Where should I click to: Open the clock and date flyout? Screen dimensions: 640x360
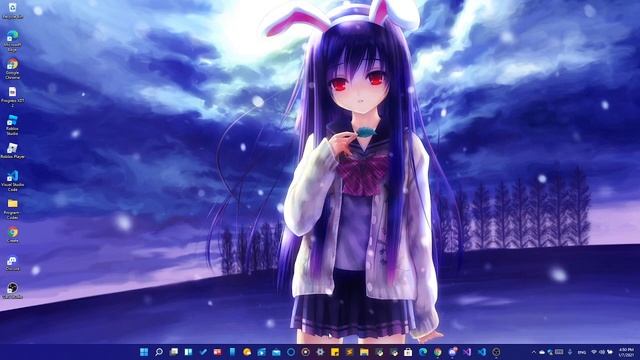627,352
